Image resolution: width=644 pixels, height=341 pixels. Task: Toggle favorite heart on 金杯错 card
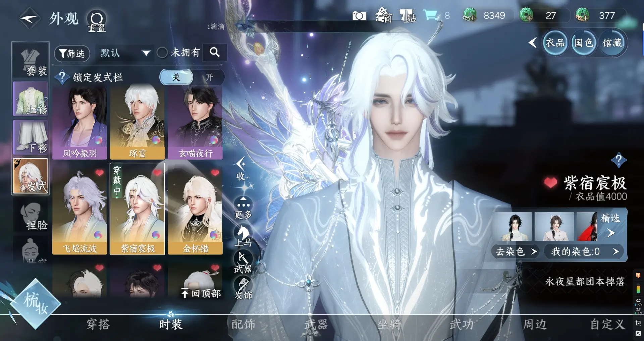[x=215, y=173]
